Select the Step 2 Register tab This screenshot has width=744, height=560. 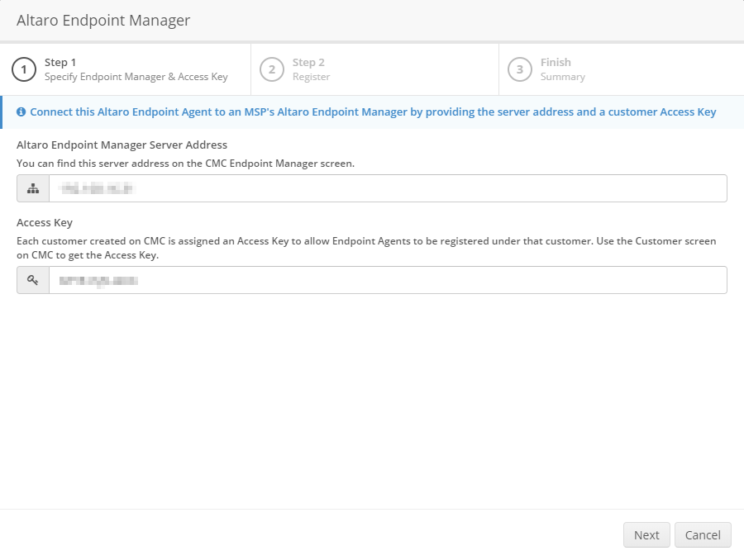[x=374, y=69]
